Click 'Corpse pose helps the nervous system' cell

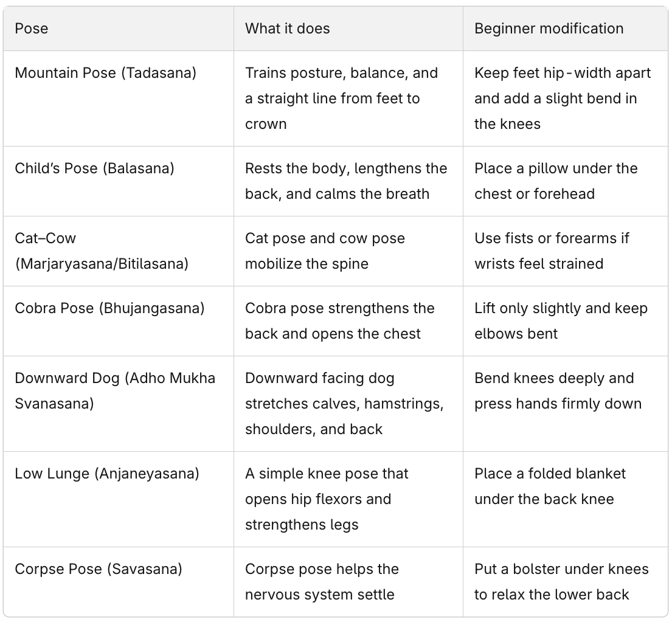pos(348,582)
